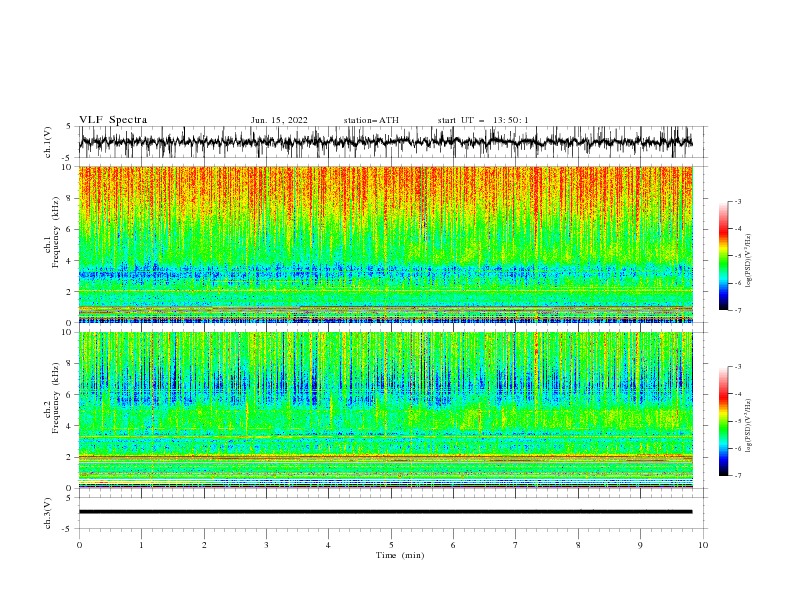Click the ch.1 spectrogram panel

tap(386, 244)
